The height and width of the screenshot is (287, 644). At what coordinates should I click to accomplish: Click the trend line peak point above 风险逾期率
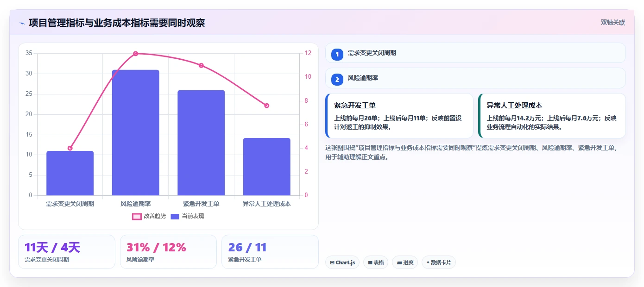coord(136,54)
